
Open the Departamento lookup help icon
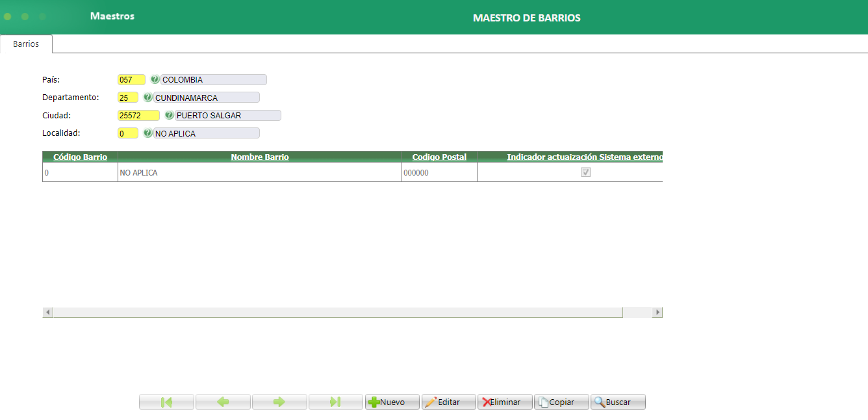click(147, 98)
